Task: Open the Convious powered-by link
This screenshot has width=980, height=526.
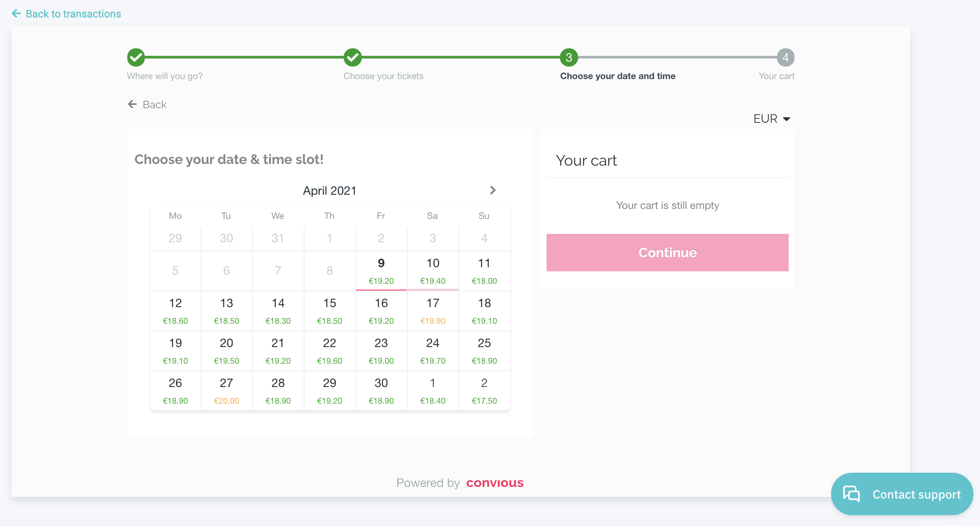Action: [x=495, y=483]
